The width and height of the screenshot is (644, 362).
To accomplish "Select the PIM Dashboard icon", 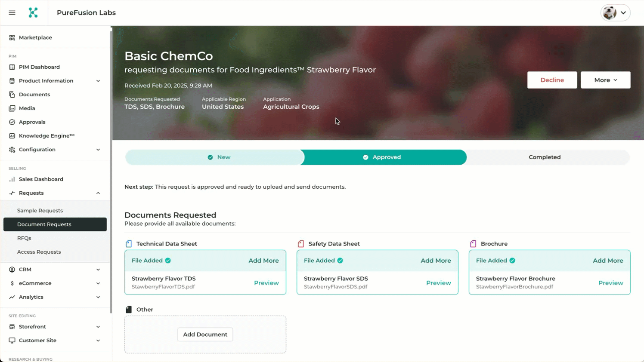I will pos(12,67).
